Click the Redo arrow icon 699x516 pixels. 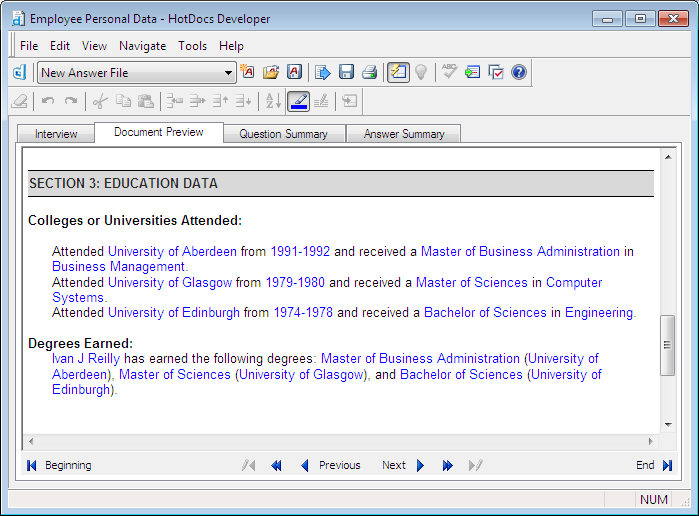coord(71,101)
